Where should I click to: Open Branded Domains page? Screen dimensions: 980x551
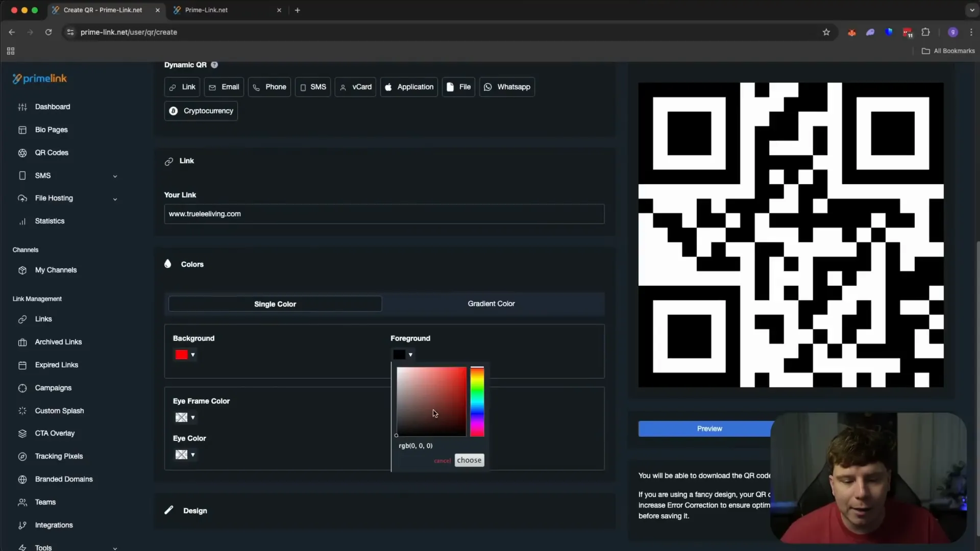tap(64, 479)
